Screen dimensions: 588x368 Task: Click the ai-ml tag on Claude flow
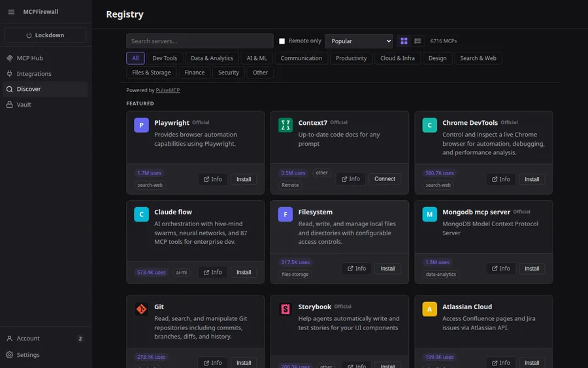182,273
